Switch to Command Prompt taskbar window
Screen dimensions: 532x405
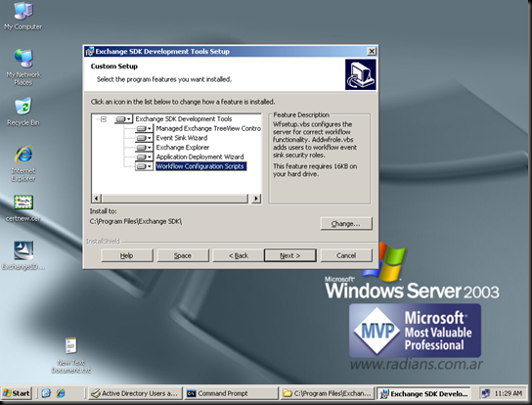coord(231,393)
